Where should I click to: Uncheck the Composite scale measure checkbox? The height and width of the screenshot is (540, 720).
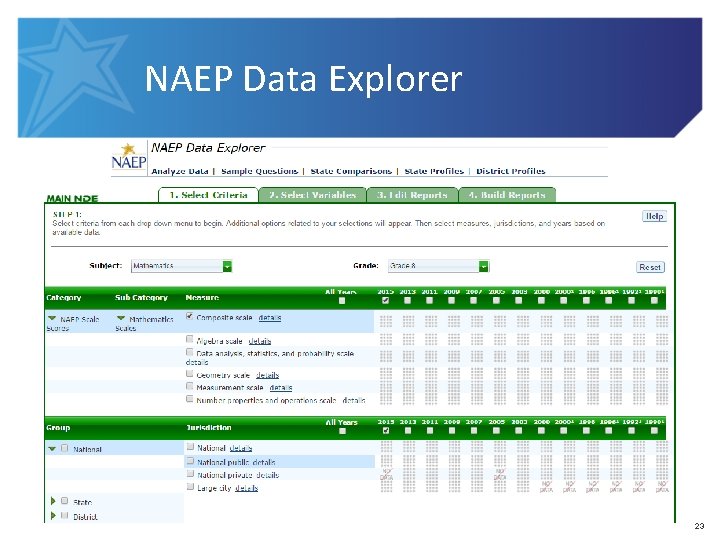click(x=190, y=316)
